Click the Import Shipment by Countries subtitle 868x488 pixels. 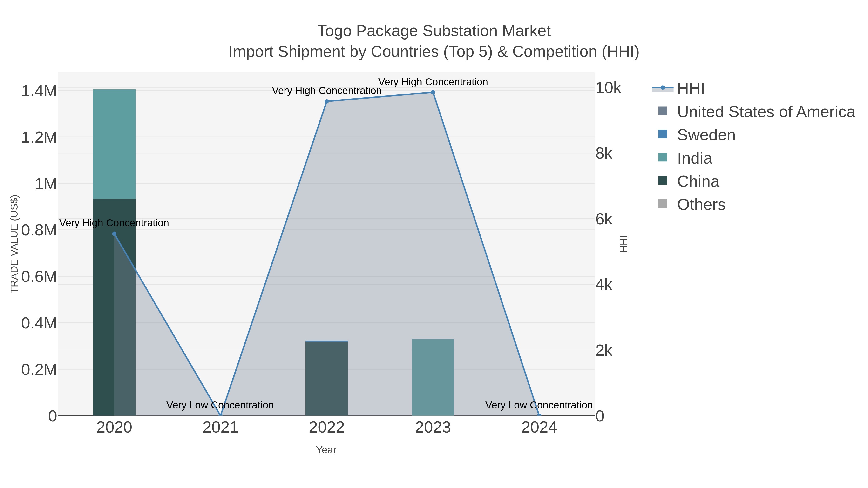[434, 52]
